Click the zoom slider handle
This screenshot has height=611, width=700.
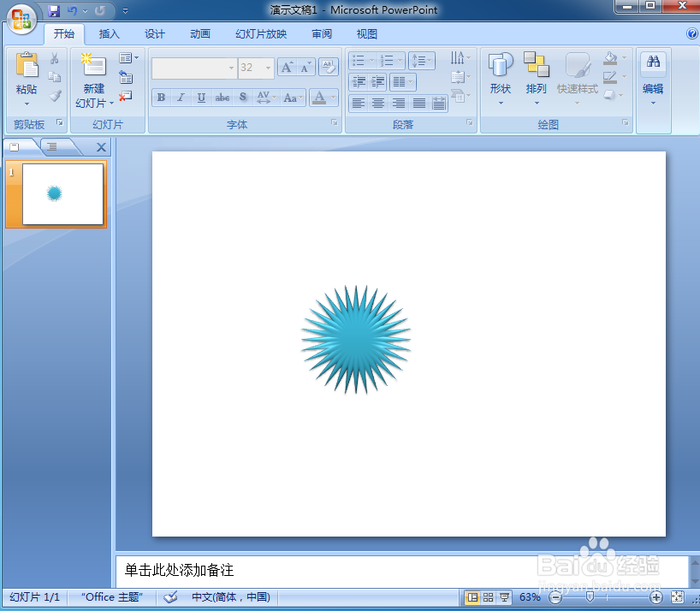590,596
